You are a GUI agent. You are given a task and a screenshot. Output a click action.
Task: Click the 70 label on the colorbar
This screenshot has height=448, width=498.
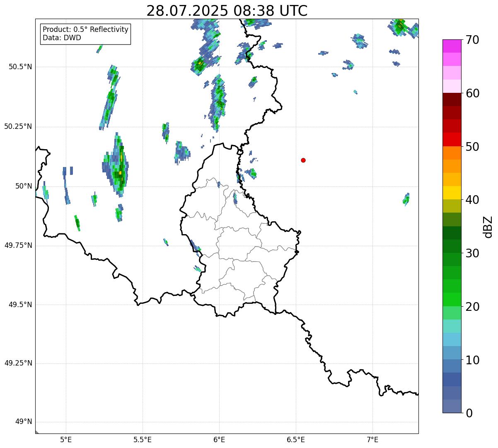tap(472, 40)
